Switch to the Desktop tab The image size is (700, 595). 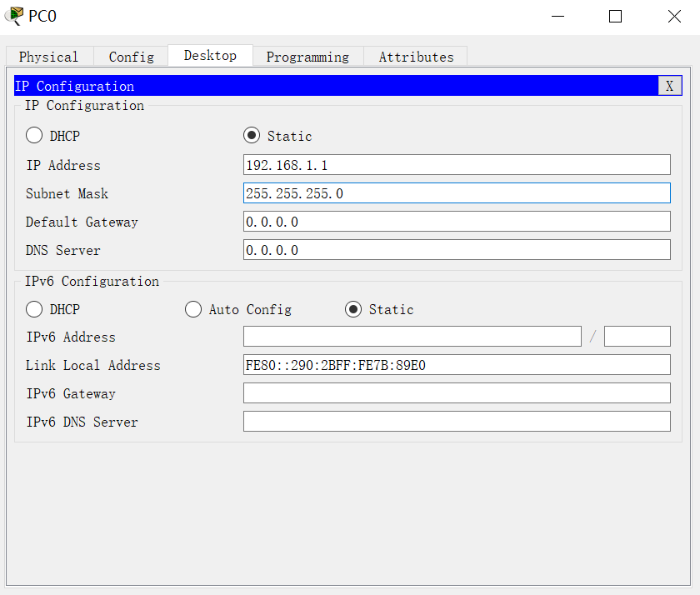coord(210,55)
